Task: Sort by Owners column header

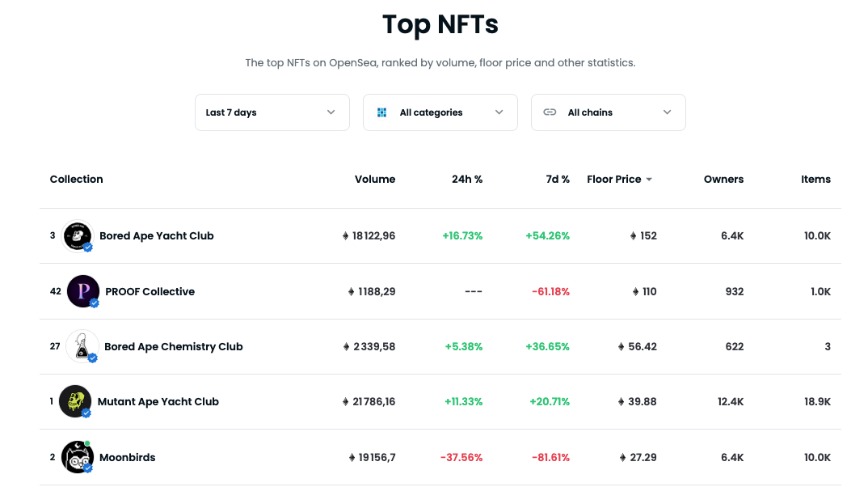Action: pos(723,180)
